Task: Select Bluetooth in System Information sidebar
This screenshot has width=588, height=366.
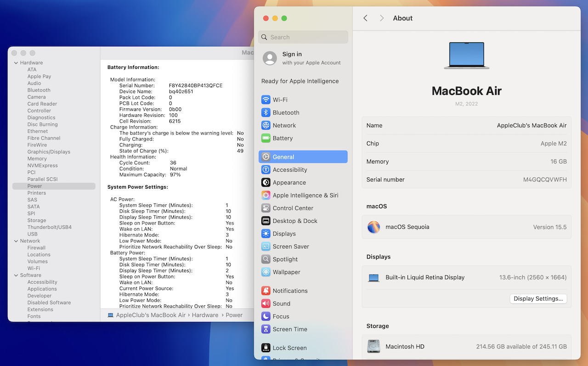Action: click(39, 90)
